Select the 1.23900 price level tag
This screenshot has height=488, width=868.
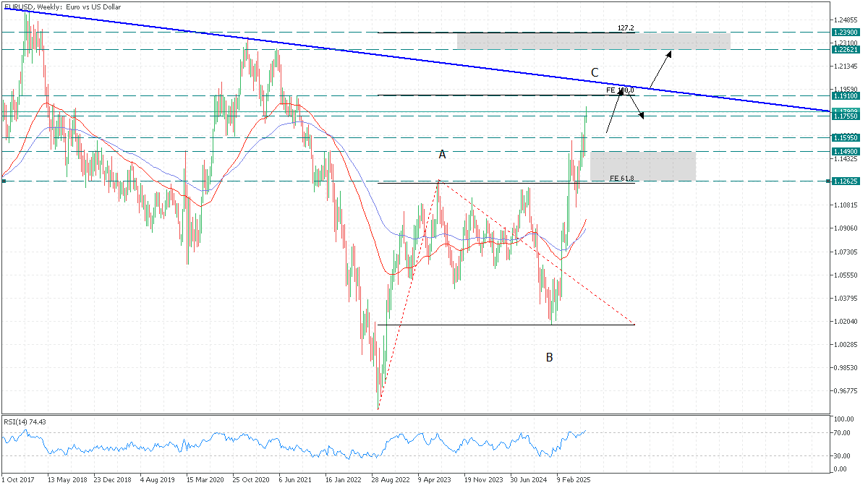tap(845, 33)
